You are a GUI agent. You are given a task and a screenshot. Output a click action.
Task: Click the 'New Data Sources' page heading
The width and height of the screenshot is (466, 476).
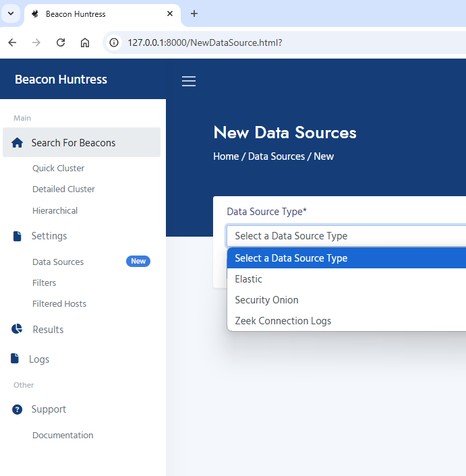[x=285, y=133]
